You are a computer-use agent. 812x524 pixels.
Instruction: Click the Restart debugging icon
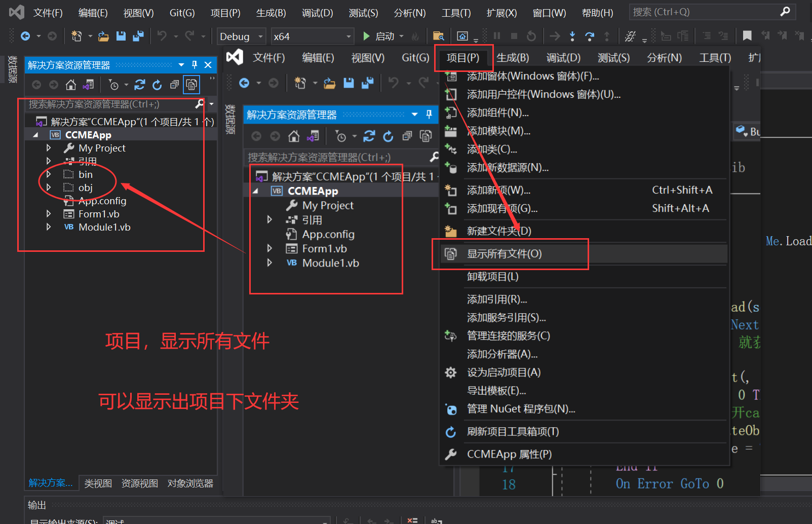tap(531, 36)
